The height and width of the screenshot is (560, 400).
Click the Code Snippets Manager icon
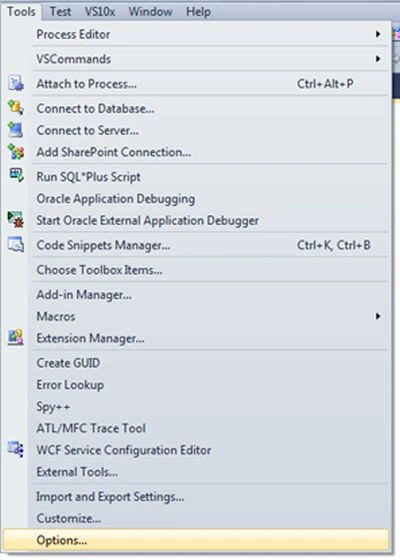pos(16,244)
